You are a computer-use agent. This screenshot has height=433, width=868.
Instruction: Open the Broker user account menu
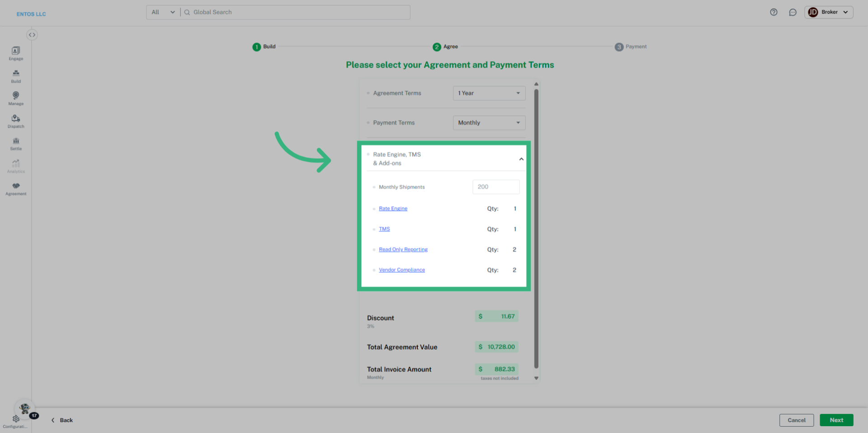pyautogui.click(x=828, y=12)
